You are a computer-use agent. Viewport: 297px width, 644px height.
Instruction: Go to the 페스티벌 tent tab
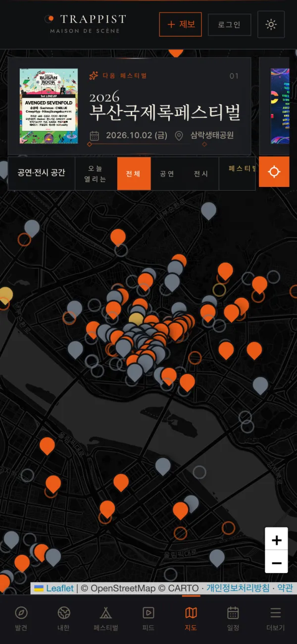coord(106,619)
